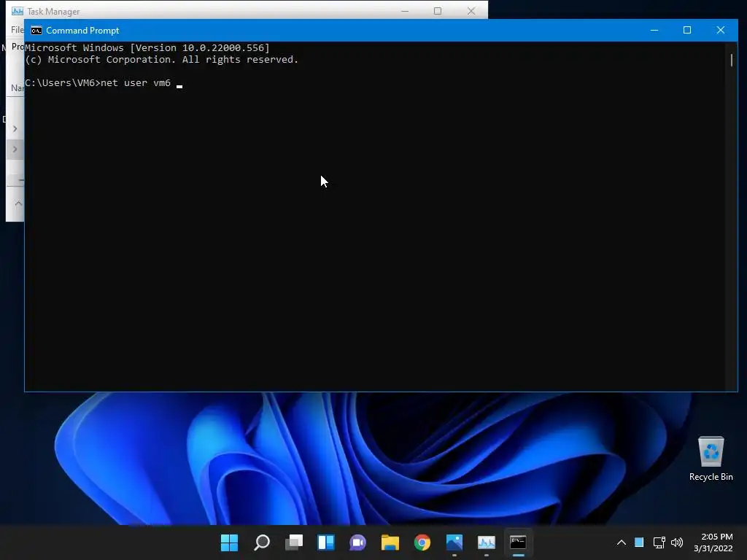Open taskbar Search magnifier

pos(262,542)
